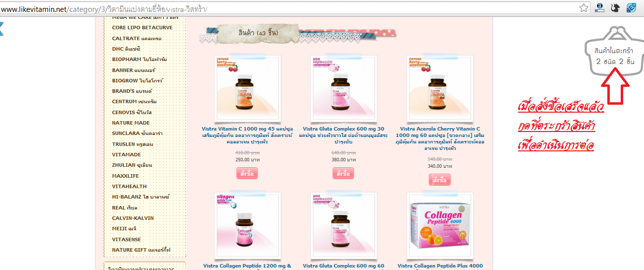Open HI-BALANZ brand category
This screenshot has width=644, height=270.
[141, 197]
